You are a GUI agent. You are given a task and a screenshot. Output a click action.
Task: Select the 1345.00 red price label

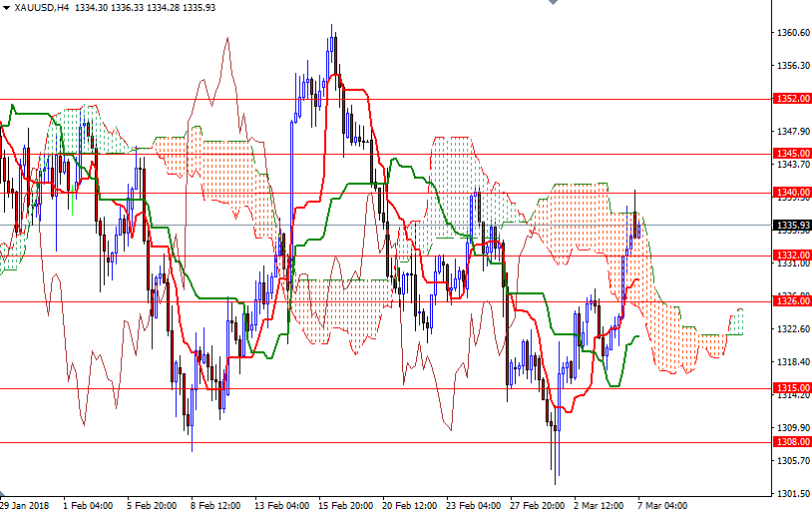(792, 153)
